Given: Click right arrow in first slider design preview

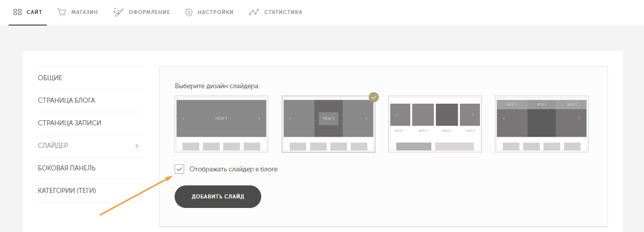Looking at the screenshot, I should (259, 118).
